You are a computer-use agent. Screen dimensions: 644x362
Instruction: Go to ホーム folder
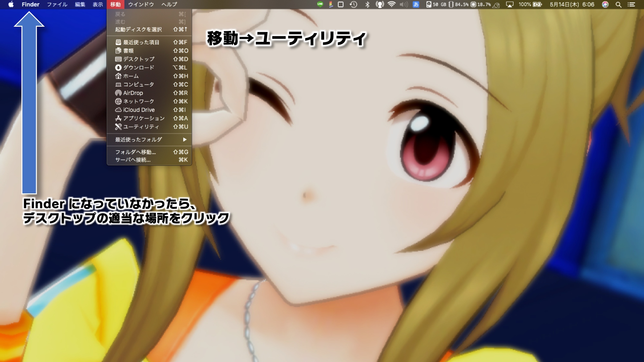pyautogui.click(x=149, y=76)
